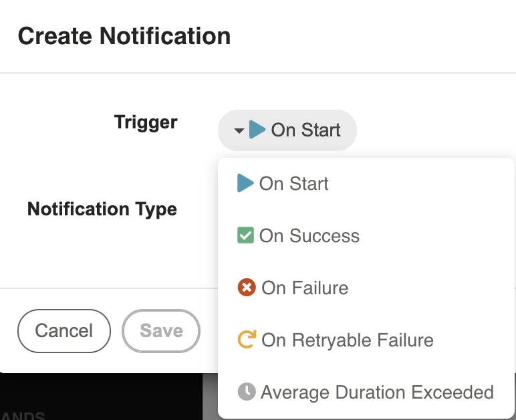Click the green checkmark icon for On Success
This screenshot has height=420, width=516.
coord(245,235)
